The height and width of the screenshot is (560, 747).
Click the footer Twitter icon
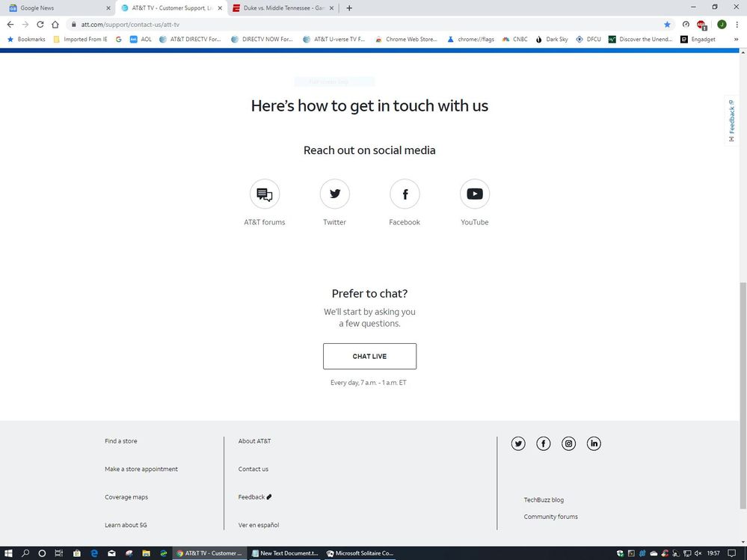[x=518, y=444]
